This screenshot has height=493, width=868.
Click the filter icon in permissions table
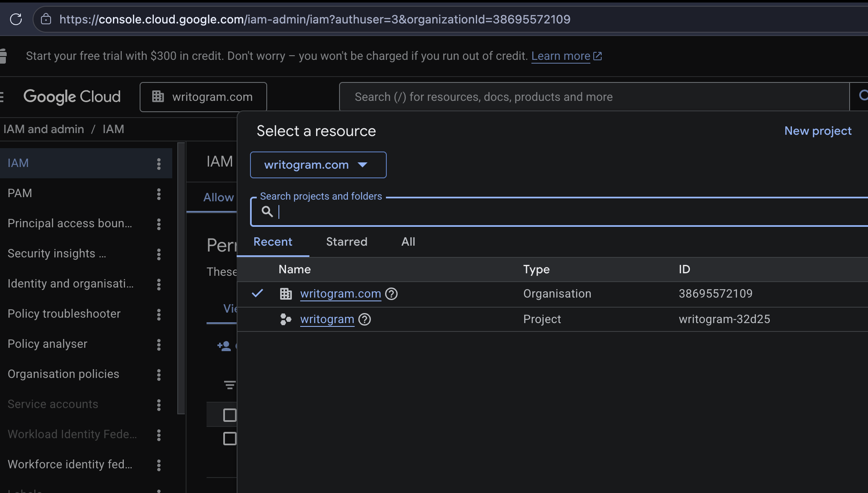tap(230, 385)
